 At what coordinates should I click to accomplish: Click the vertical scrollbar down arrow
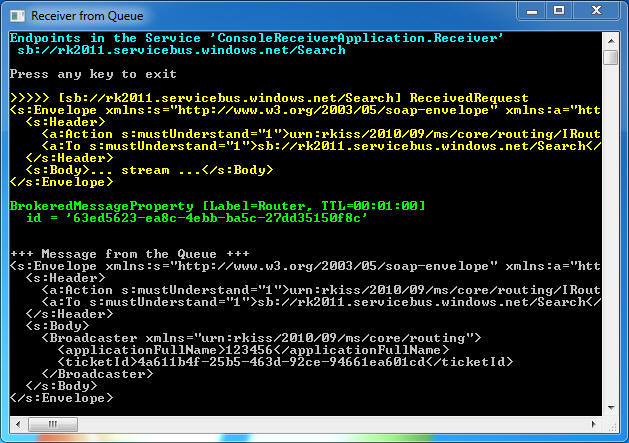(611, 408)
